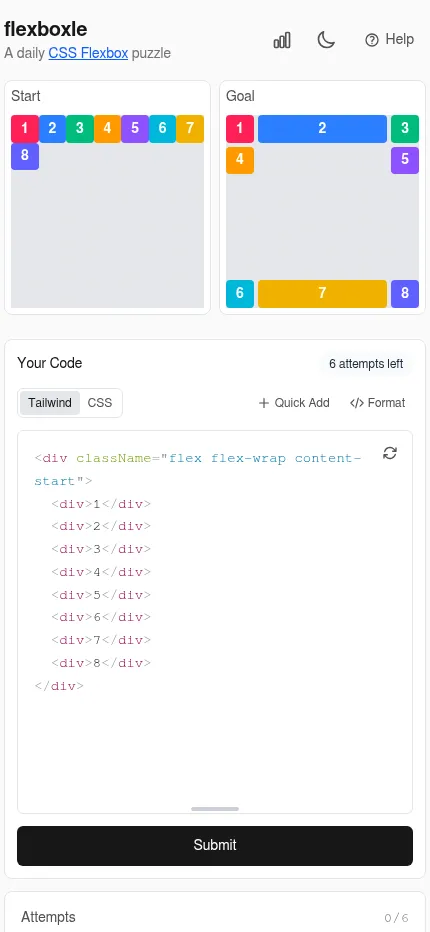
Task: Click the Attempts heading
Action: tap(48, 917)
